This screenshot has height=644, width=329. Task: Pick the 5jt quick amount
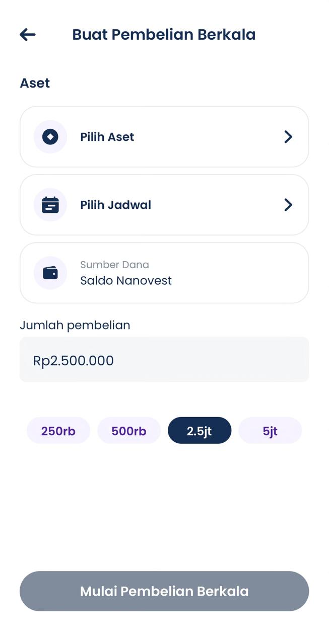click(270, 431)
